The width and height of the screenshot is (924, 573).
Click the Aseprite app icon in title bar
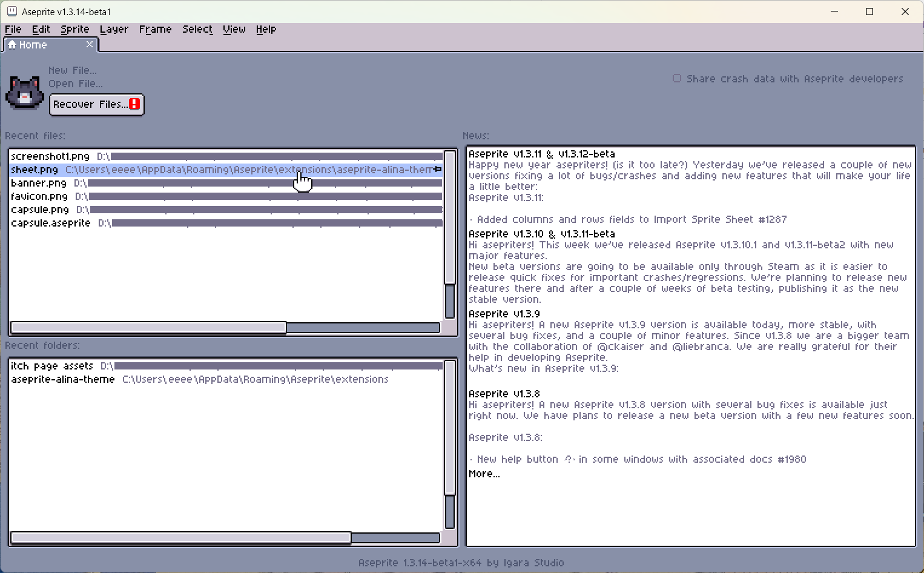coord(12,12)
